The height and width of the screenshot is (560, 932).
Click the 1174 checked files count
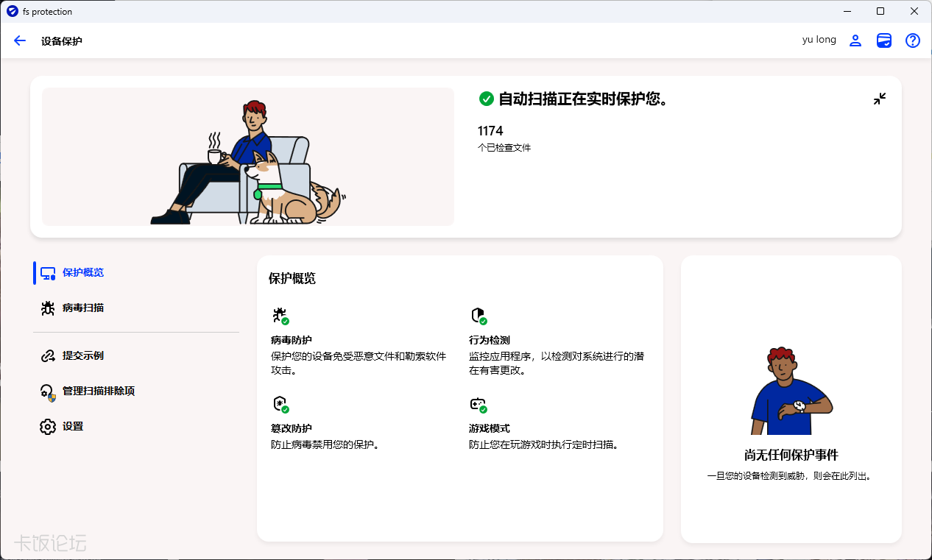(490, 131)
